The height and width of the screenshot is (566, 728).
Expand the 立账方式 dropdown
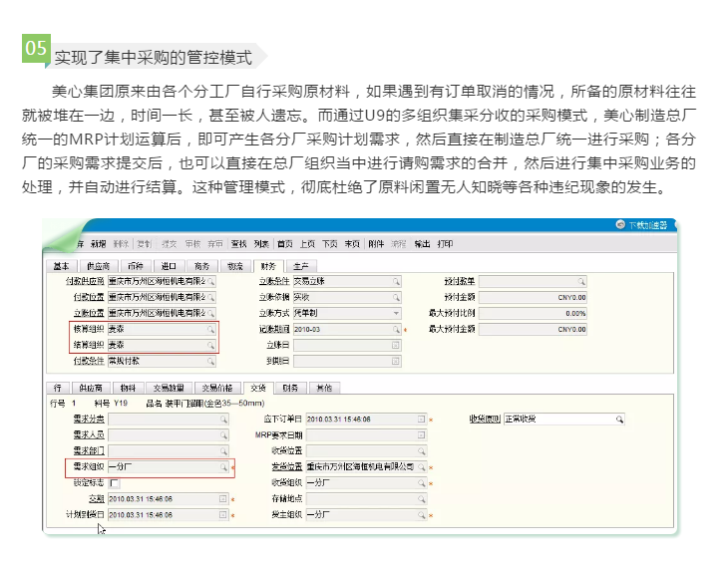(x=396, y=313)
